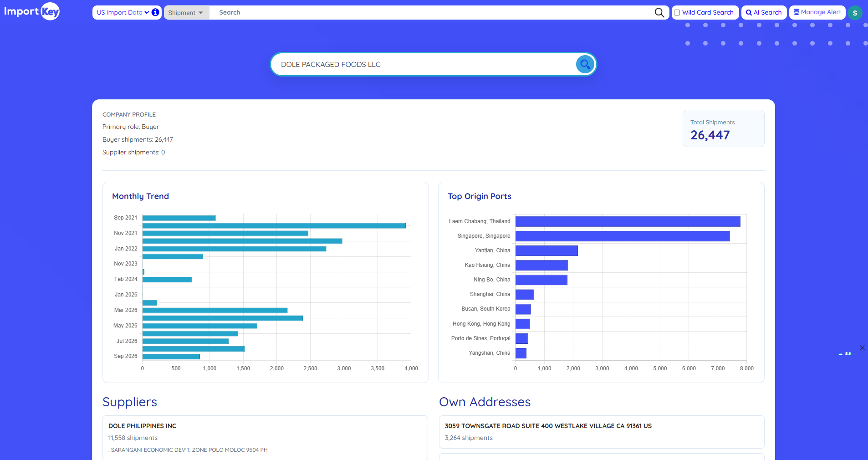Viewport: 868px width, 460px height.
Task: Close the floating widget with X
Action: pos(862,348)
